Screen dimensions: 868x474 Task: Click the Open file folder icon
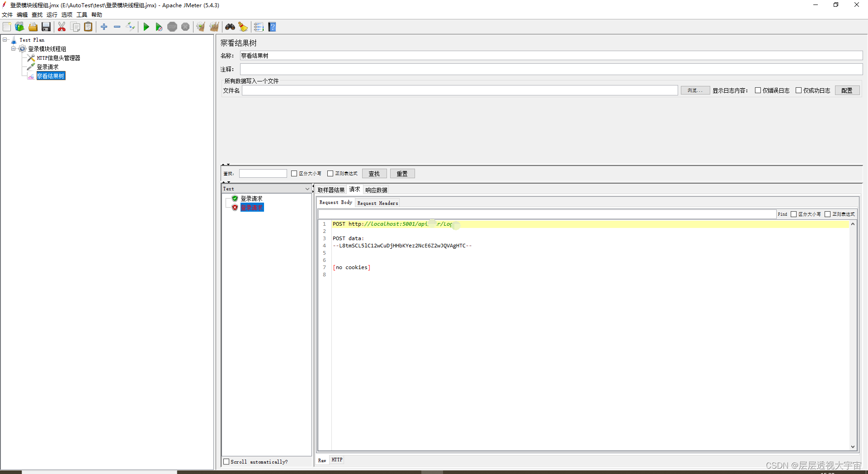point(33,27)
